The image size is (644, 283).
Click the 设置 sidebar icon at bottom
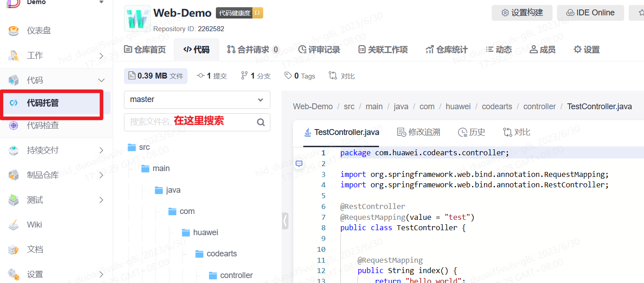(14, 274)
